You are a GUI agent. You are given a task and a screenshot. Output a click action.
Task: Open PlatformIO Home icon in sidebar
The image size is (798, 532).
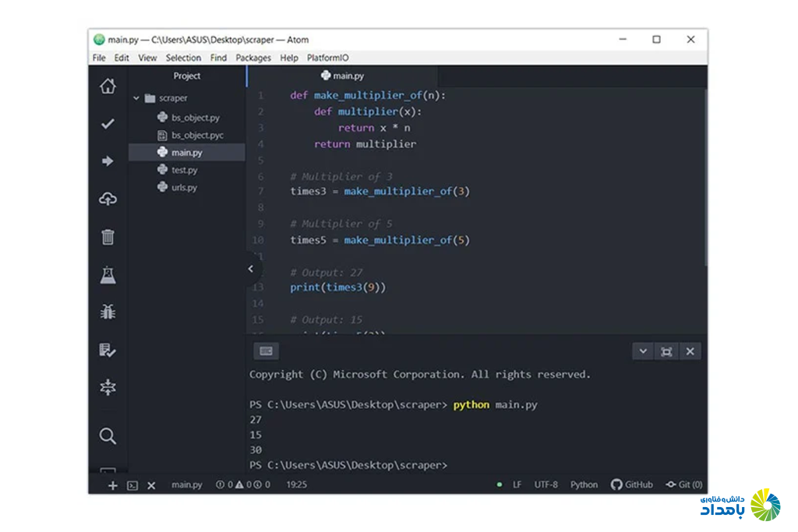[108, 86]
